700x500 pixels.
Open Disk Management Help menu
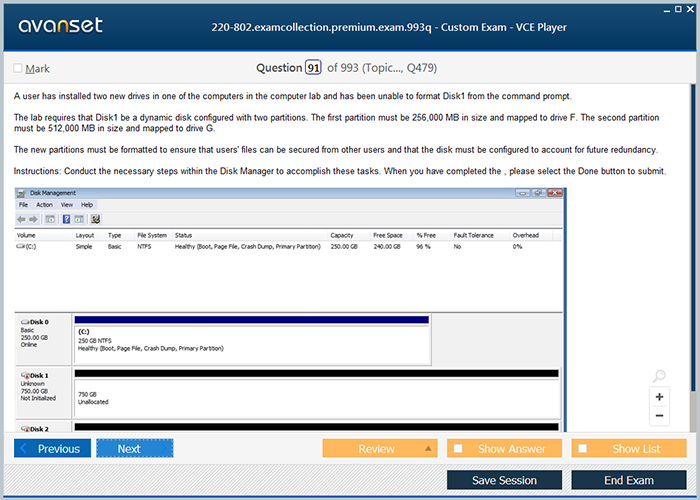[87, 204]
